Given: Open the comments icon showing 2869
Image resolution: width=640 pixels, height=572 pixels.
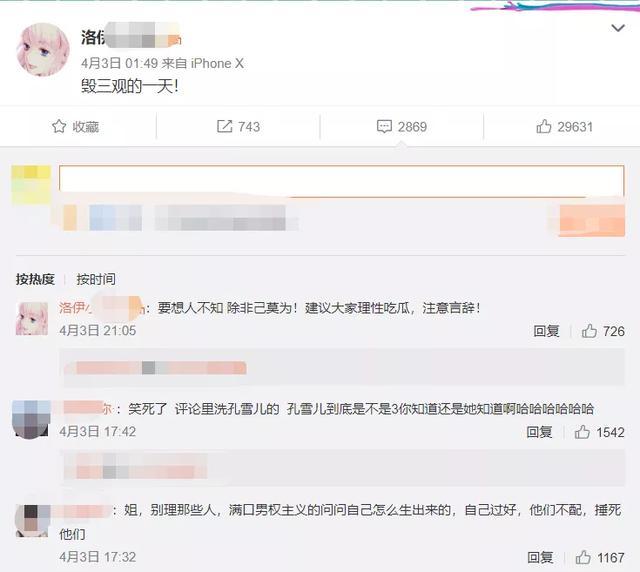Looking at the screenshot, I should [x=384, y=127].
